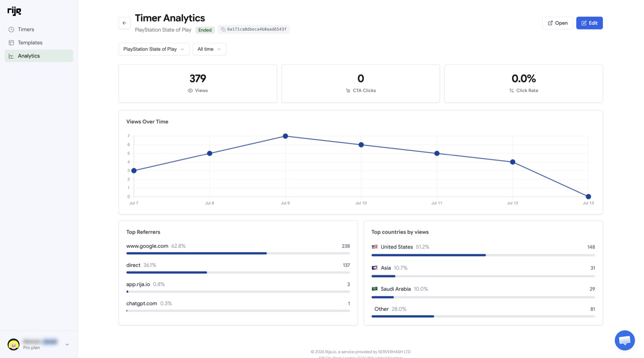Screen dimensions: 644x358
Task: Open the chat support bubble
Action: pyautogui.click(x=625, y=340)
